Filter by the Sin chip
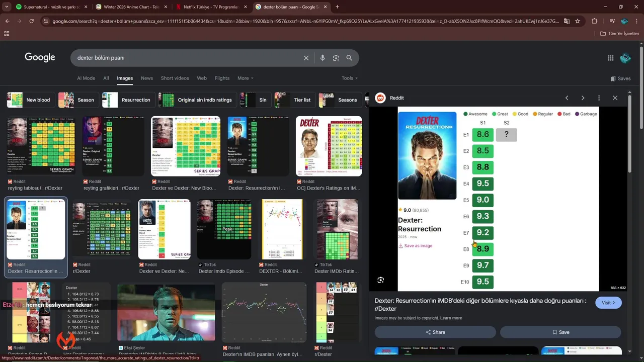Screen dimensions: 644x362 pyautogui.click(x=255, y=100)
